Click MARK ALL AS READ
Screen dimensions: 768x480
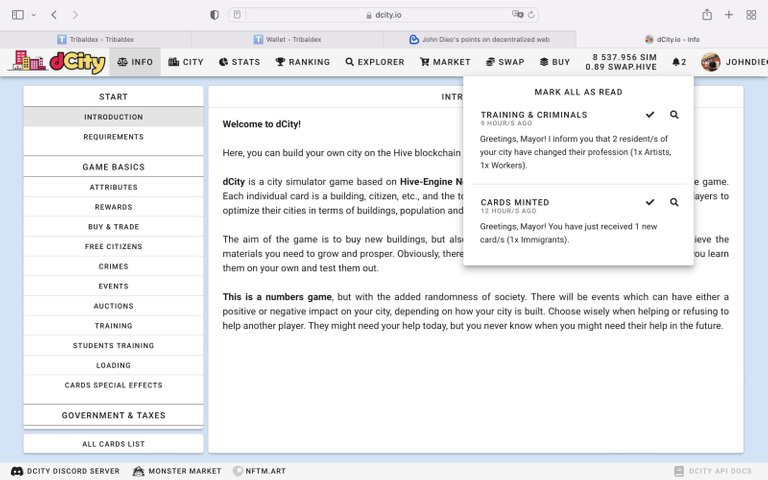coord(578,92)
